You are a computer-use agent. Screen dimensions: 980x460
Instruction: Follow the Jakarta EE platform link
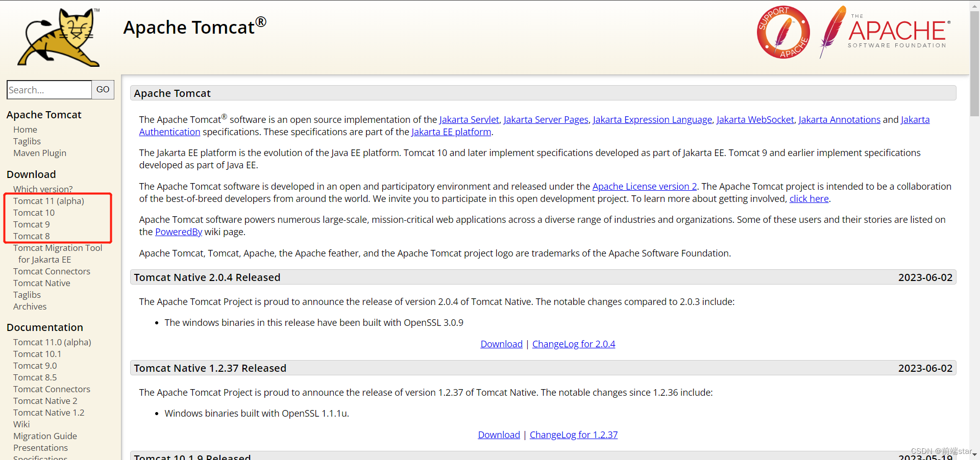pos(451,132)
